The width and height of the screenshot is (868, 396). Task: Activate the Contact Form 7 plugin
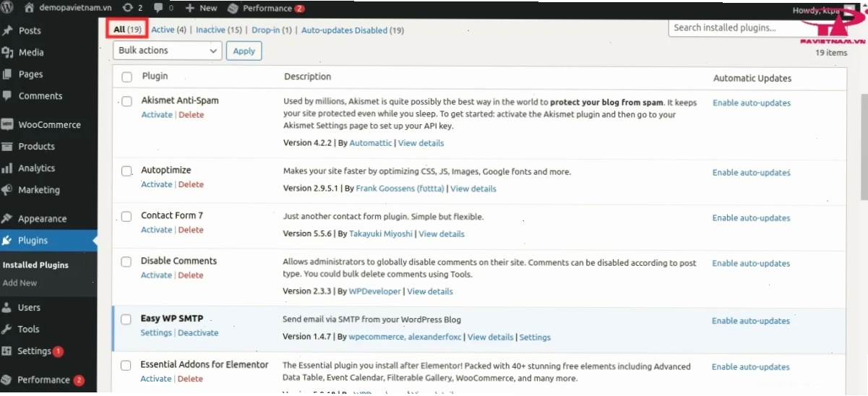coord(157,230)
